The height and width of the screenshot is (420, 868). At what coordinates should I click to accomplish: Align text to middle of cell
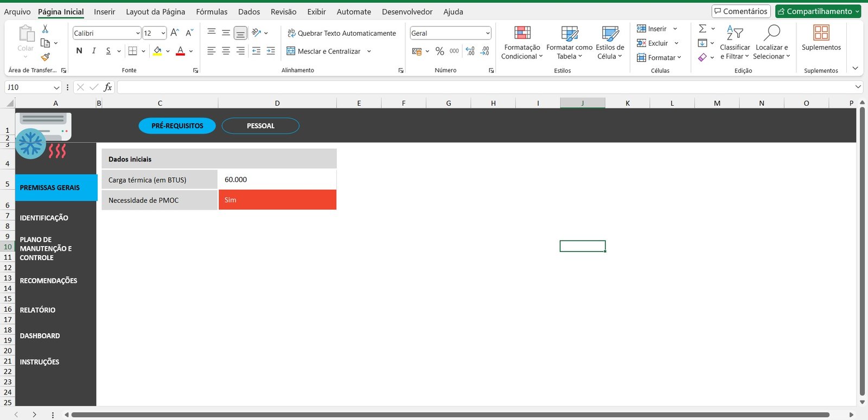point(226,33)
